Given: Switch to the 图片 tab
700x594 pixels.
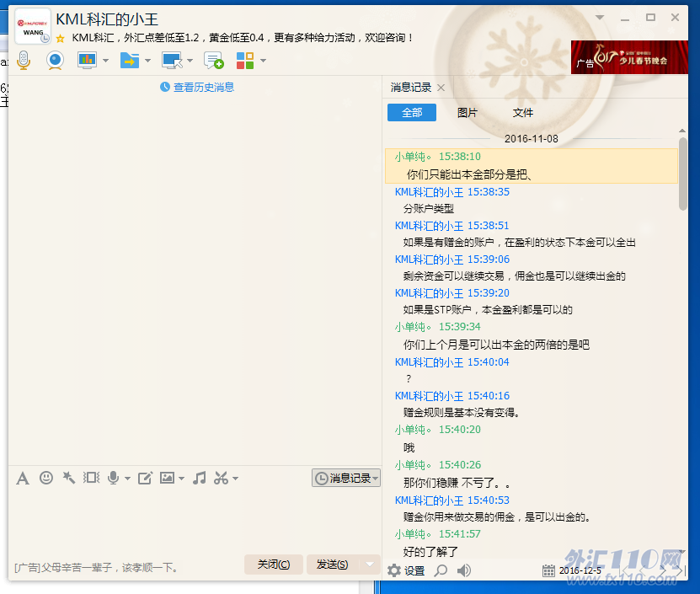Looking at the screenshot, I should point(467,113).
